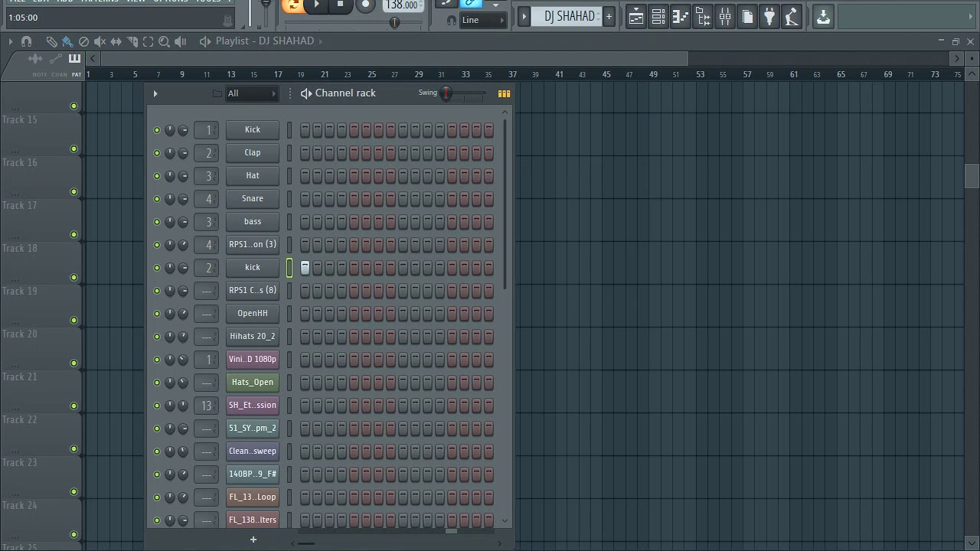Screen dimensions: 980x551
Task: Click the automation line icon above CHAN
Action: click(x=56, y=59)
